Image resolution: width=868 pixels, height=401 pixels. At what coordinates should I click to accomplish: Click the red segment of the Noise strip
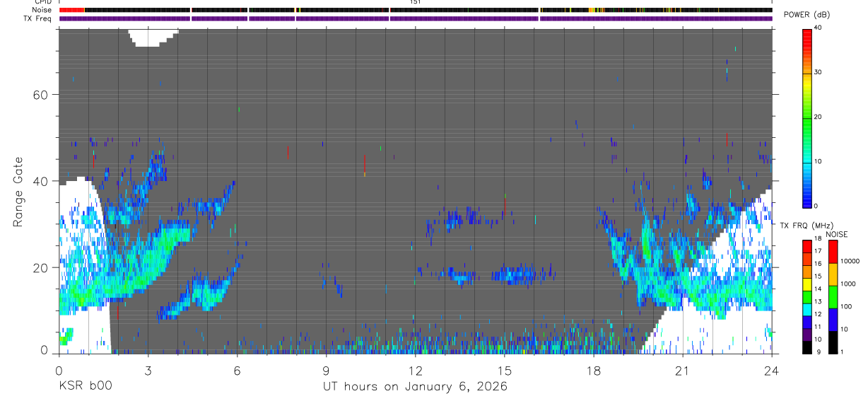(x=71, y=10)
